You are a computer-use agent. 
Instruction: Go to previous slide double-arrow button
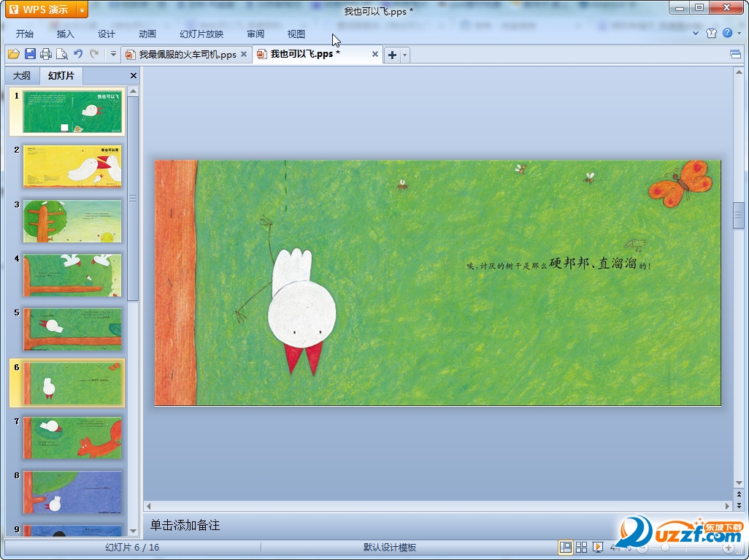[x=739, y=494]
